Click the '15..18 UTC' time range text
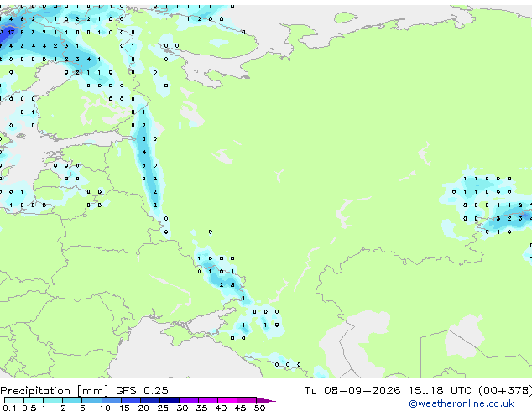The image size is (532, 411). click(x=440, y=391)
